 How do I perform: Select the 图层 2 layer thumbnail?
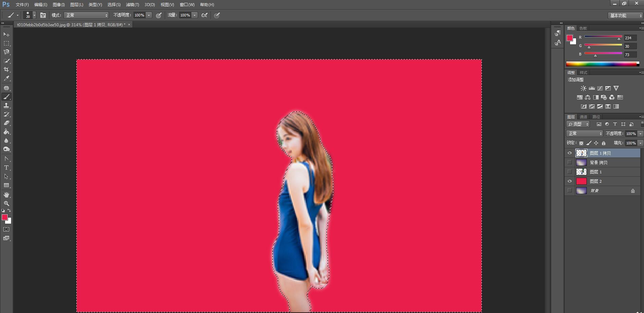click(x=581, y=181)
